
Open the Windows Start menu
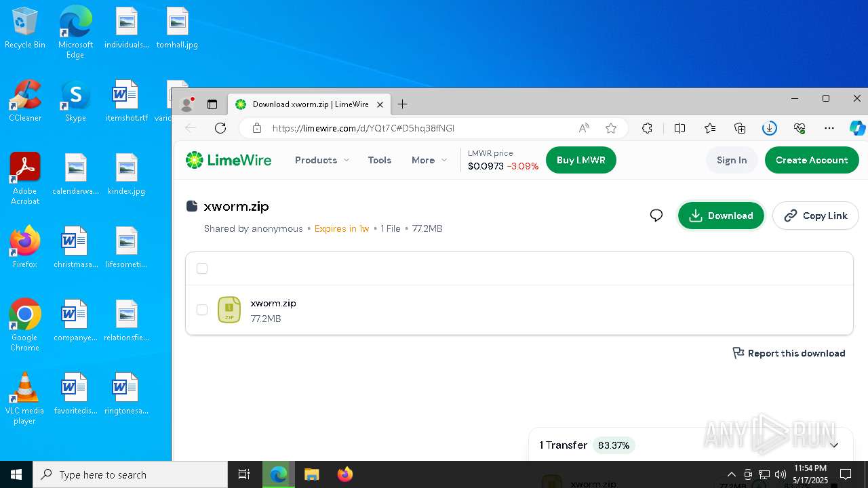tap(16, 474)
